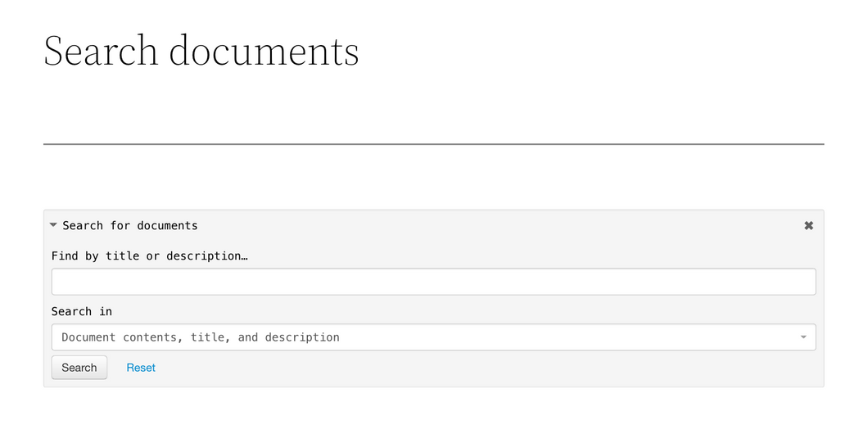Collapse the Search for documents disclosure triangle
The image size is (868, 434).
click(53, 225)
